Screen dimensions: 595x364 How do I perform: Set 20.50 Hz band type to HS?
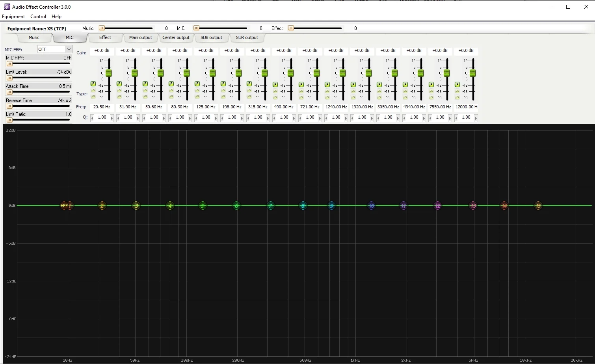93,97
